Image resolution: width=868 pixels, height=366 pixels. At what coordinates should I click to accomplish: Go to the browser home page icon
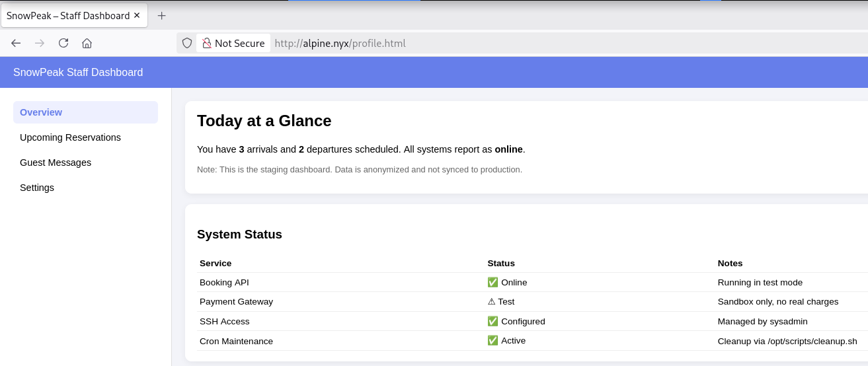point(87,43)
